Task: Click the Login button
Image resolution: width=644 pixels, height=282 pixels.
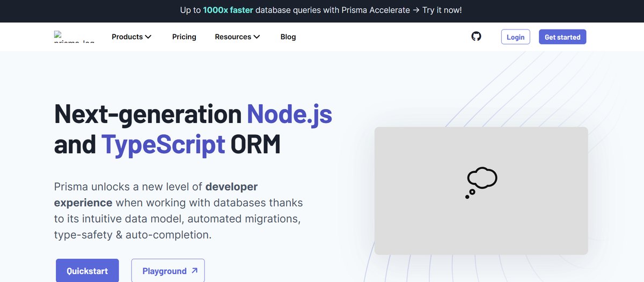Action: [516, 37]
